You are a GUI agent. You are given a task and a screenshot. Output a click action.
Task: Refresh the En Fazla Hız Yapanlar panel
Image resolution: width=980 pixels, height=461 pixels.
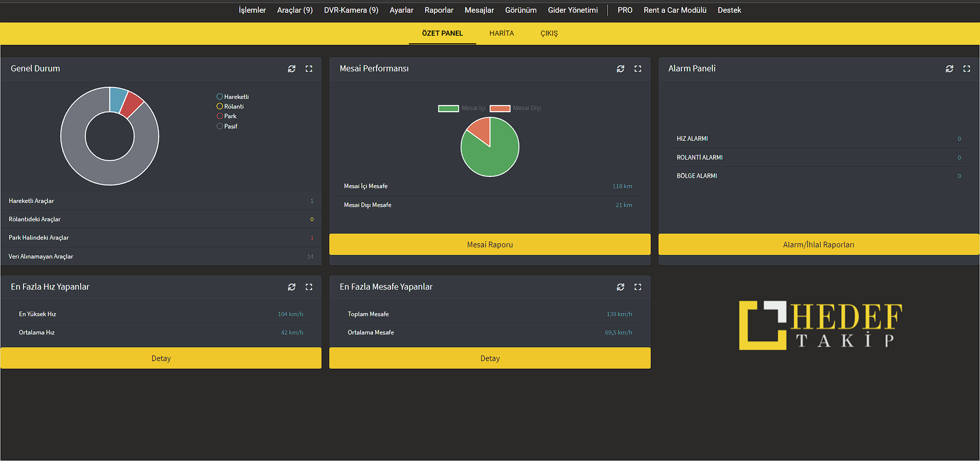pyautogui.click(x=291, y=287)
